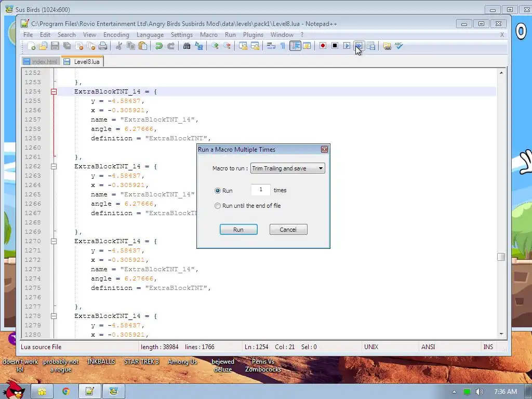Click the times count input field
The width and height of the screenshot is (532, 399).
tap(261, 190)
